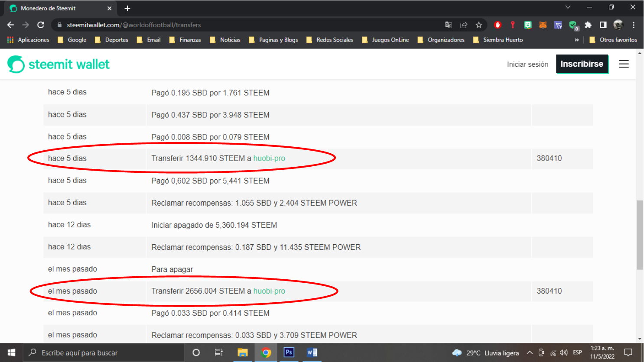This screenshot has width=644, height=362.
Task: Select the Monedero de Steemit tab
Action: pyautogui.click(x=61, y=8)
